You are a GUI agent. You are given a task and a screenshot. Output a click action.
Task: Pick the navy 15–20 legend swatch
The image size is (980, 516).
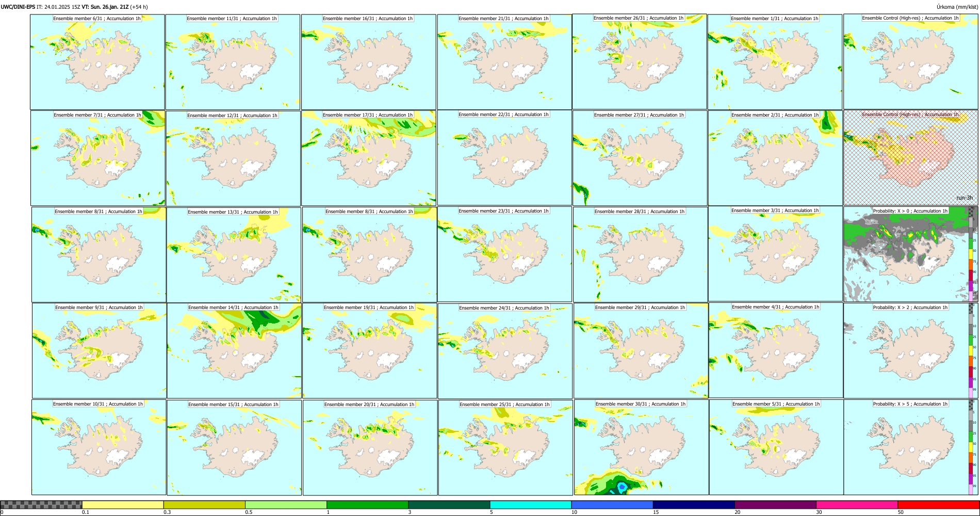pos(694,505)
